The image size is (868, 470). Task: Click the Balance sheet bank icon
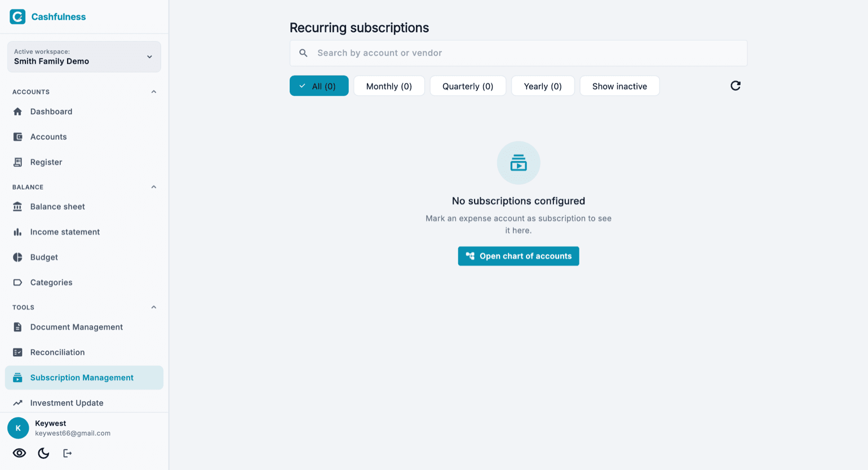click(17, 207)
